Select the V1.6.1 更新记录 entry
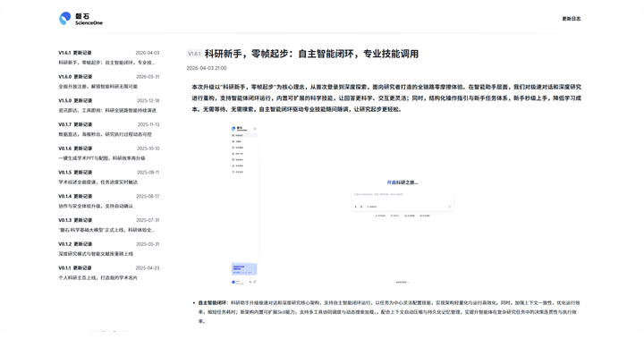Screen dimensions: 644x339 click(109, 57)
